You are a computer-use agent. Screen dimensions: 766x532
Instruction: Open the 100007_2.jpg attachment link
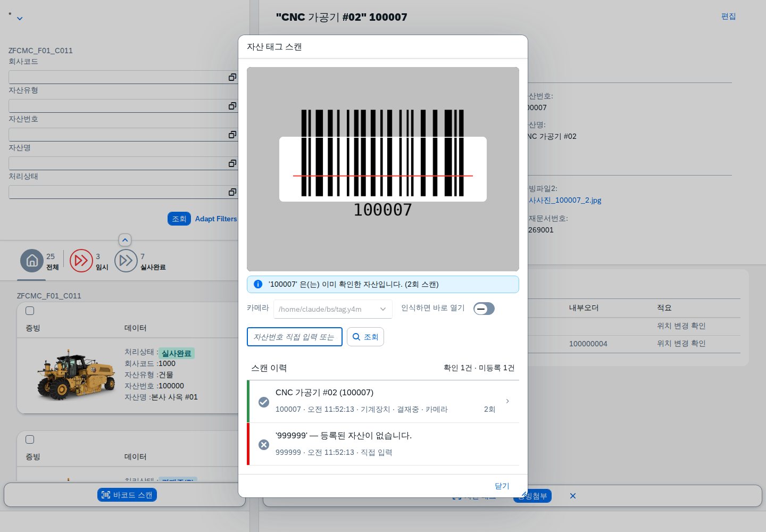pos(564,200)
